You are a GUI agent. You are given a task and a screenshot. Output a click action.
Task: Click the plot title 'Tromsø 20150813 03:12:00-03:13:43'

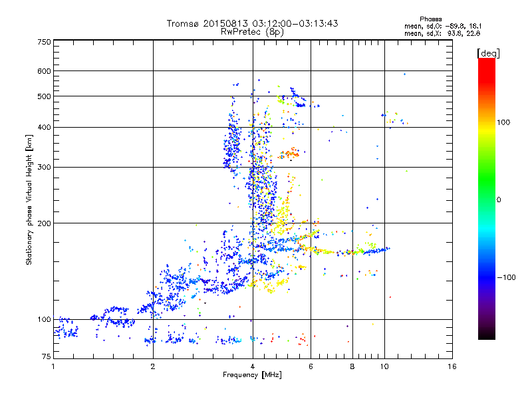[252, 23]
